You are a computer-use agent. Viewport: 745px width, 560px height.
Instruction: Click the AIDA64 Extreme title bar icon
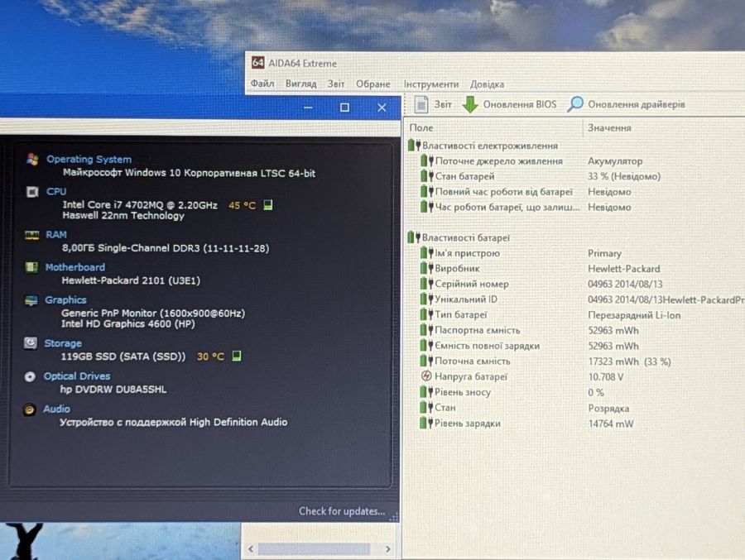pos(258,63)
